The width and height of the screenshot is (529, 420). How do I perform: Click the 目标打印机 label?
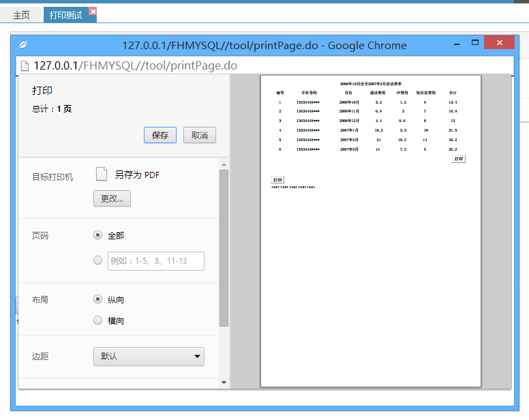click(x=52, y=177)
